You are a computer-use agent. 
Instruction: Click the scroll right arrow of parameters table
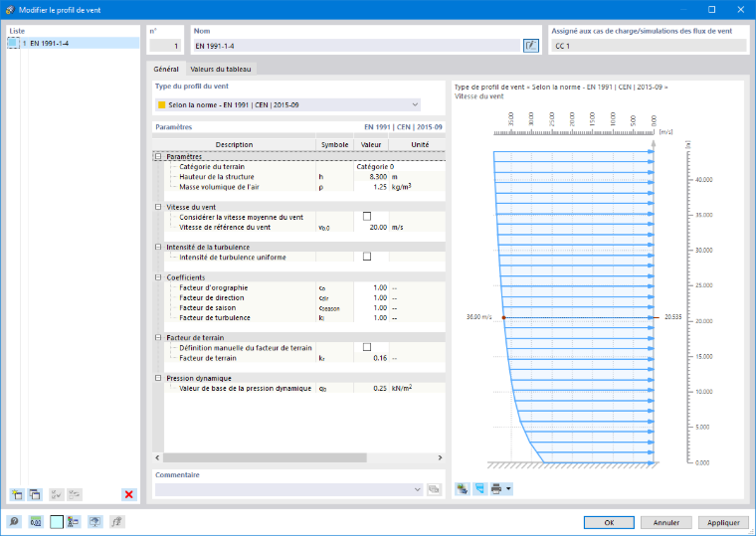(x=440, y=457)
